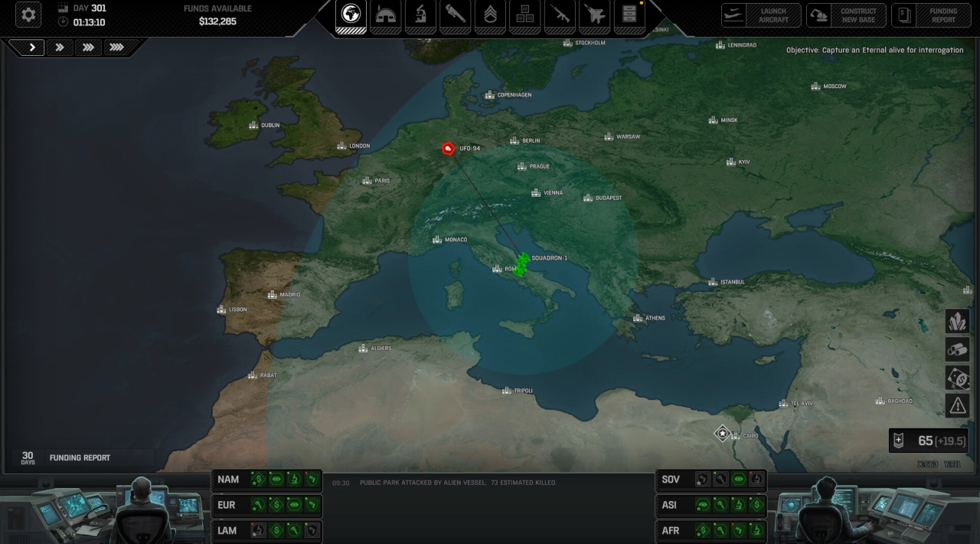Toggle the alloy pipes map overlay

(x=957, y=349)
